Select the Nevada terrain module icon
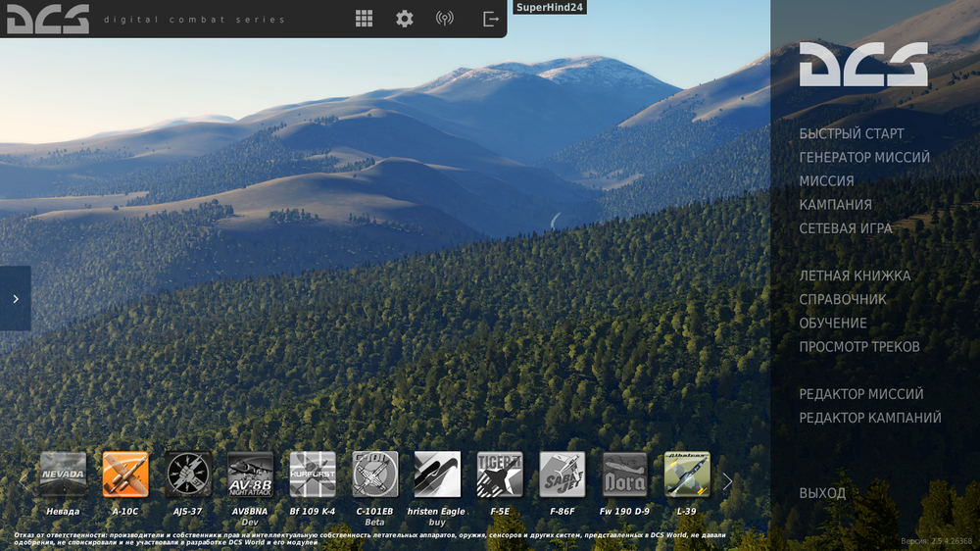Viewport: 980px width, 551px height. pos(63,475)
